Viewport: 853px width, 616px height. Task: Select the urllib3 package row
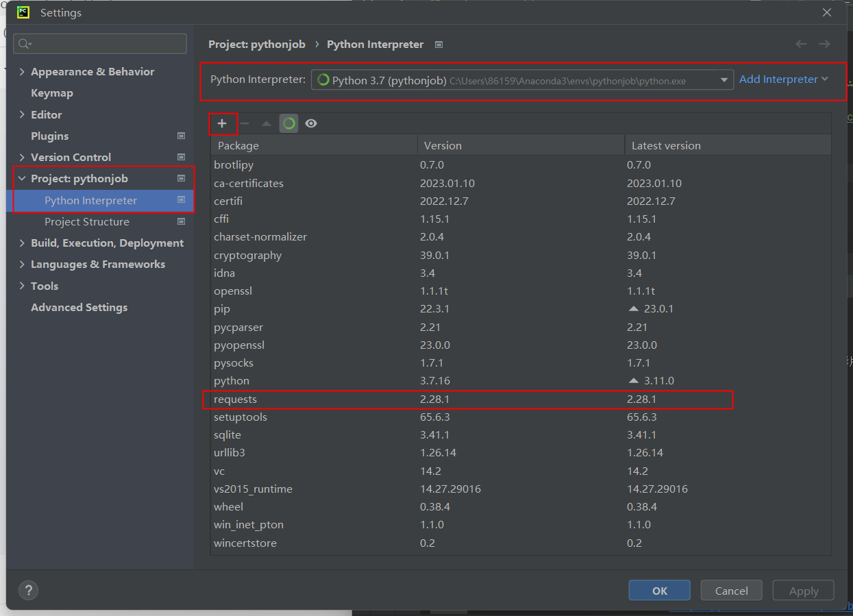521,453
